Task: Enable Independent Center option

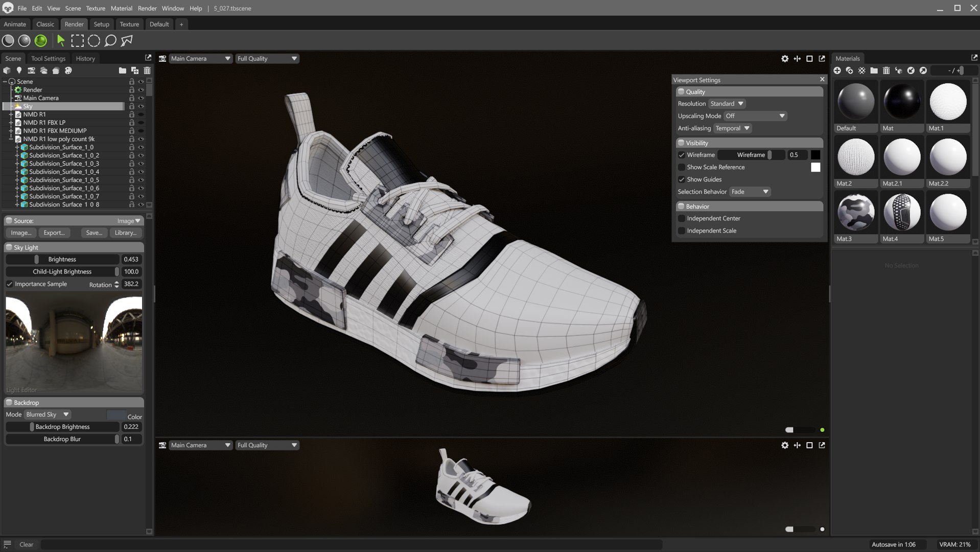Action: tap(681, 218)
